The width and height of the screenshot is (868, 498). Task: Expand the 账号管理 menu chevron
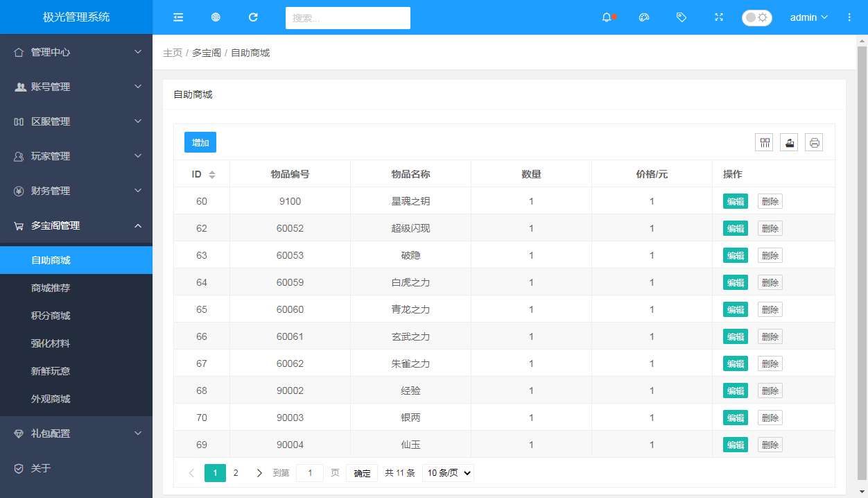(138, 87)
